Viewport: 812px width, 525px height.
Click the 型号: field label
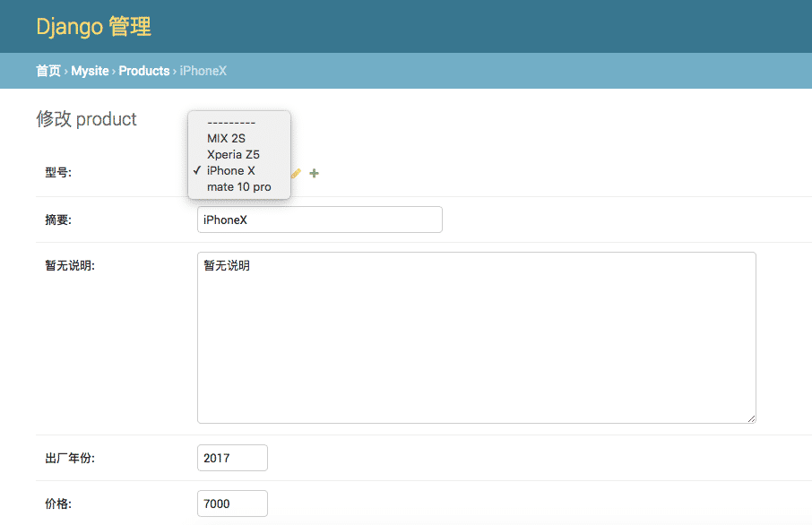pos(58,172)
